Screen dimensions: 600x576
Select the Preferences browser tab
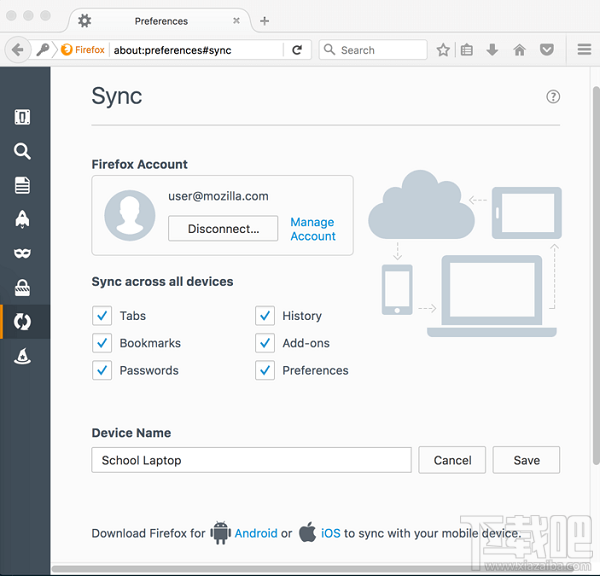tap(161, 21)
